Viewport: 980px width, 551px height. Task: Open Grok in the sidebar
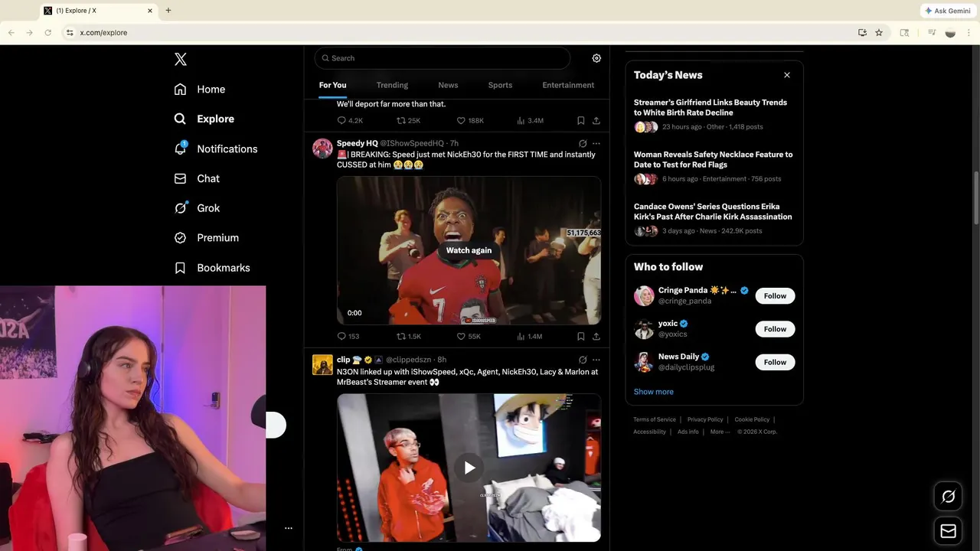pos(197,208)
